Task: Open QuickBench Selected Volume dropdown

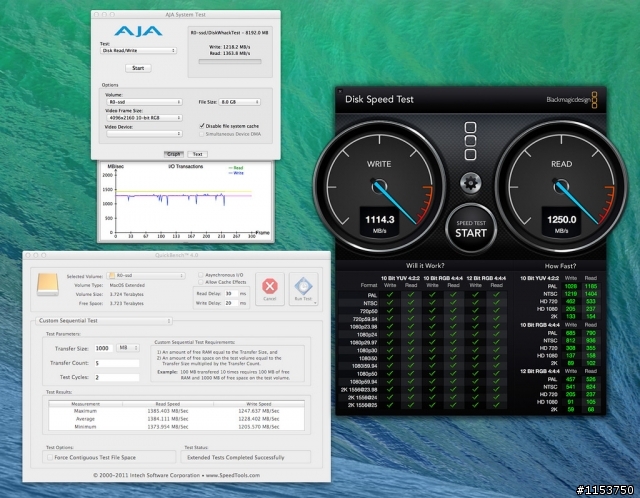Action: pyautogui.click(x=146, y=276)
